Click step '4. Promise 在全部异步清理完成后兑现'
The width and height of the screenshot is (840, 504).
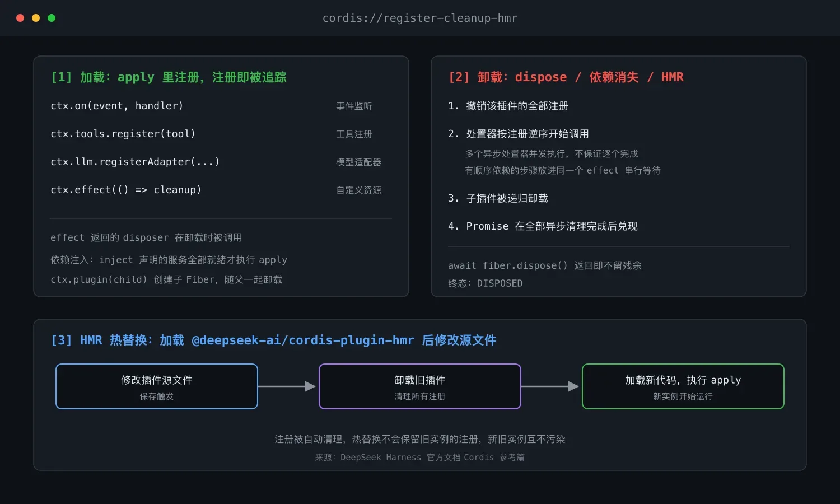click(x=543, y=226)
